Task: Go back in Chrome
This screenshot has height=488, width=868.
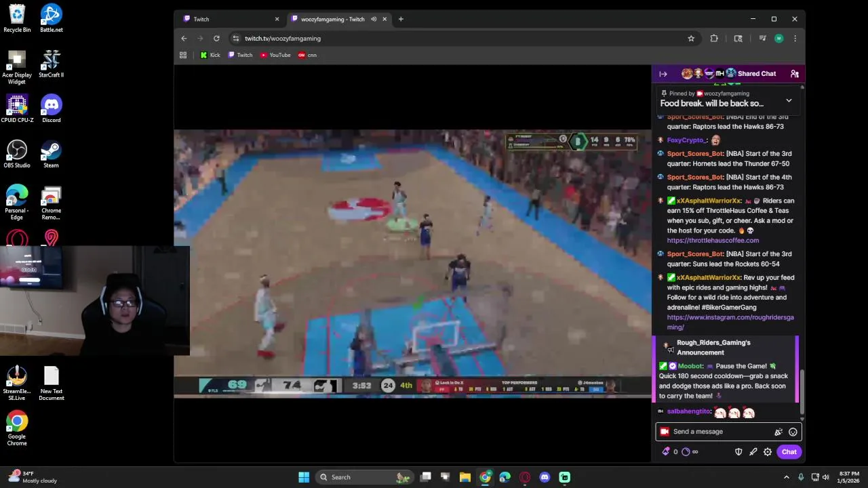Action: pos(184,39)
